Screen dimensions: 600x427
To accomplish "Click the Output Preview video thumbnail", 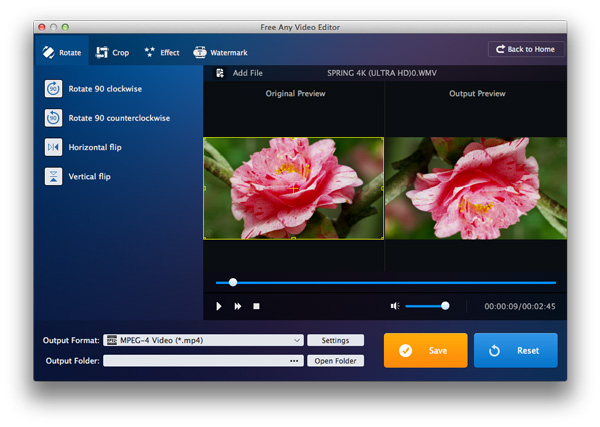I will (x=476, y=188).
